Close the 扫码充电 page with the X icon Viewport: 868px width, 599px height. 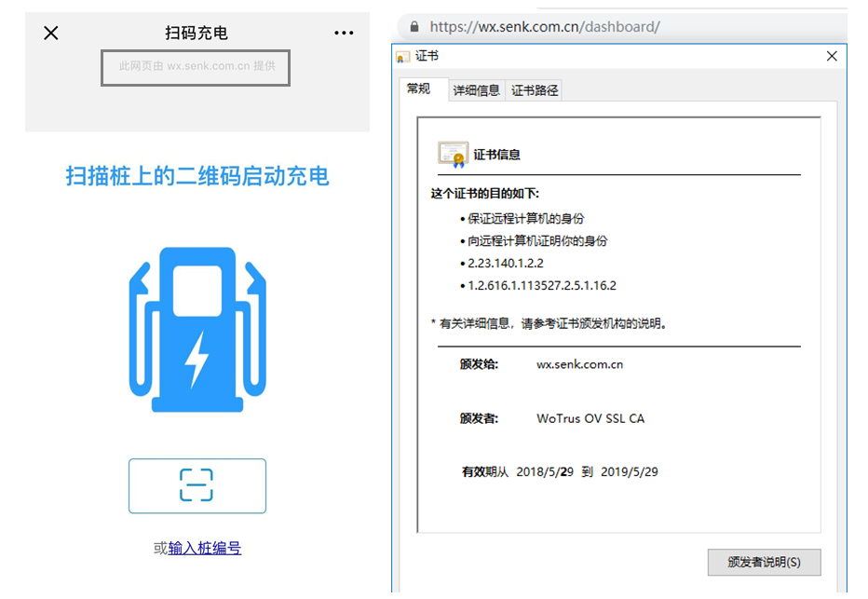(x=51, y=34)
